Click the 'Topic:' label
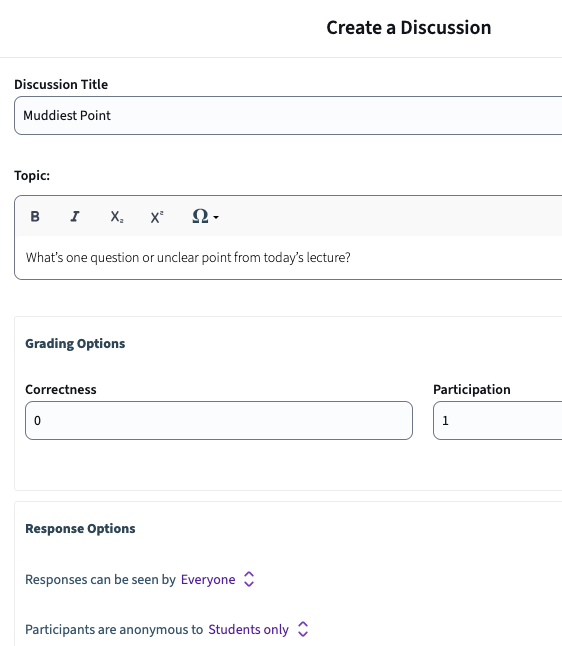Screen dimensions: 562x646 coord(32,176)
